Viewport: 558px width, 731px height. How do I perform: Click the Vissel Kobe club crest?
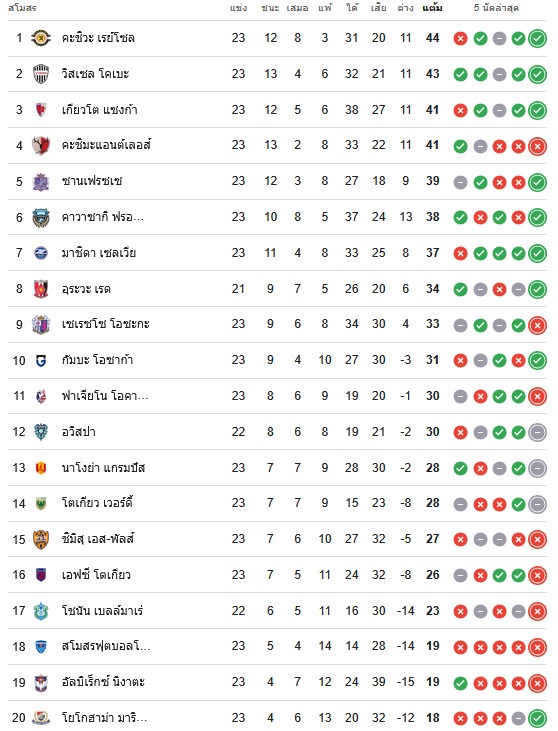click(x=41, y=74)
